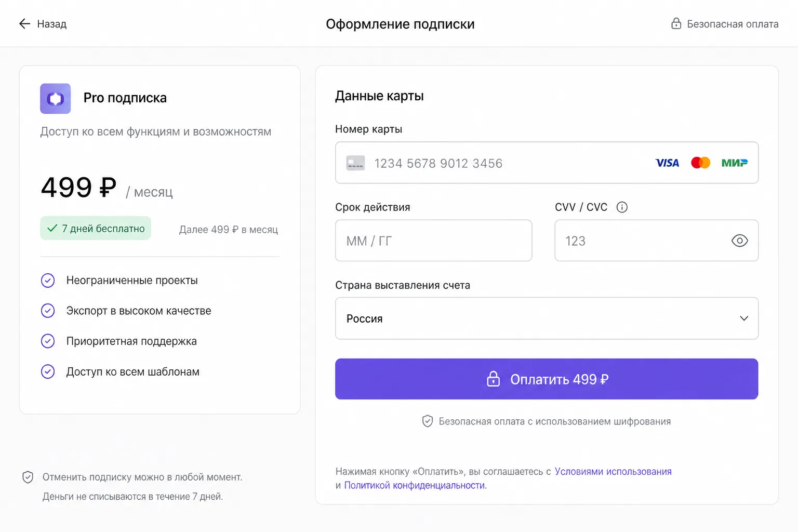Click the 7 дней бесплатно badge
The image size is (798, 532).
96,228
